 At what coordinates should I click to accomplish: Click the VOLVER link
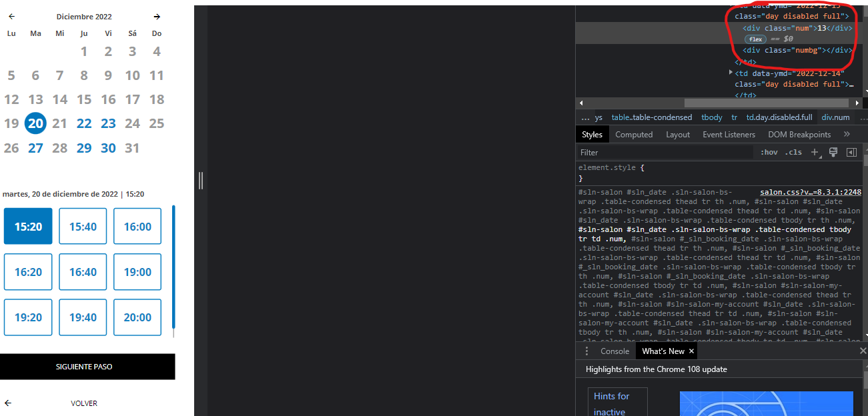point(84,403)
